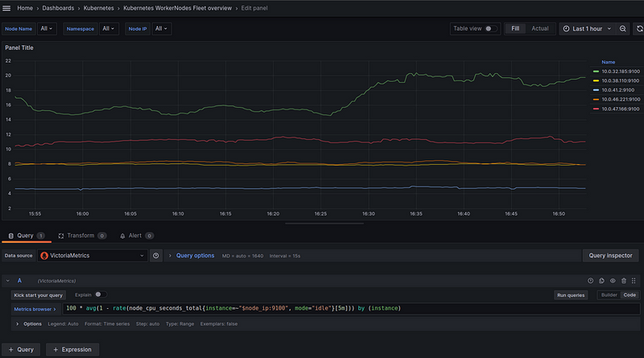This screenshot has width=644, height=358.
Task: Open data source help icon next to VictoriaMetrics
Action: coord(156,256)
